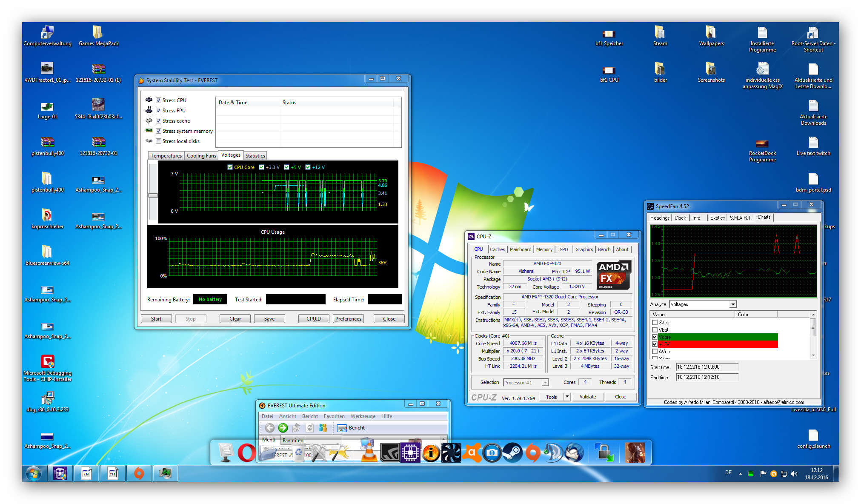Check the Vbat box in SpeedFan

point(655,330)
